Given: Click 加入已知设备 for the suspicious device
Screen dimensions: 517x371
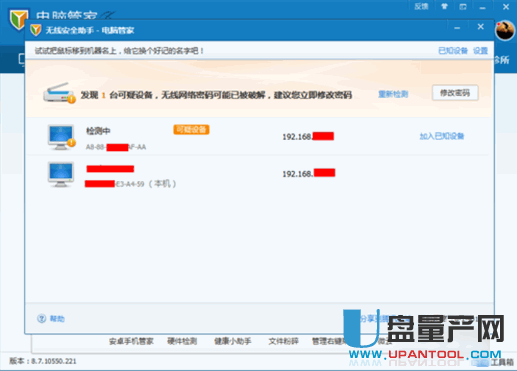Looking at the screenshot, I should (x=442, y=136).
